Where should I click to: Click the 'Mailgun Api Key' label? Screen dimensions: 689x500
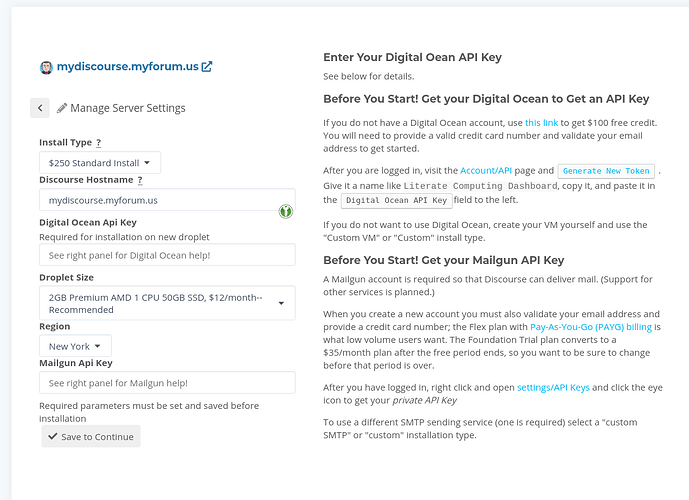[76, 363]
